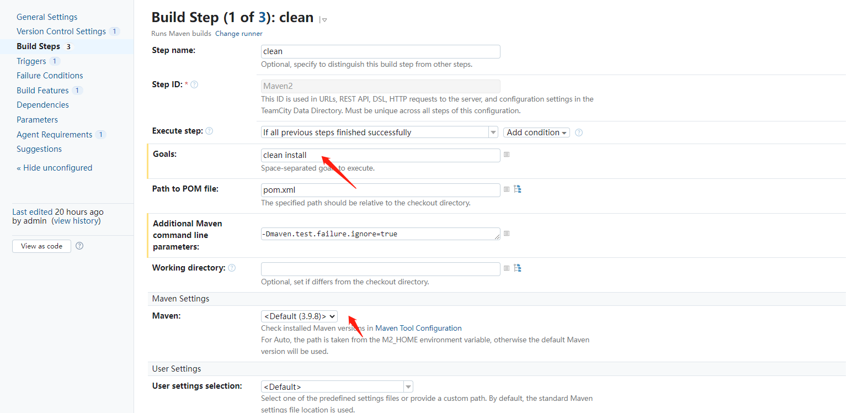Expand build step switcher arrow beside title

click(324, 20)
